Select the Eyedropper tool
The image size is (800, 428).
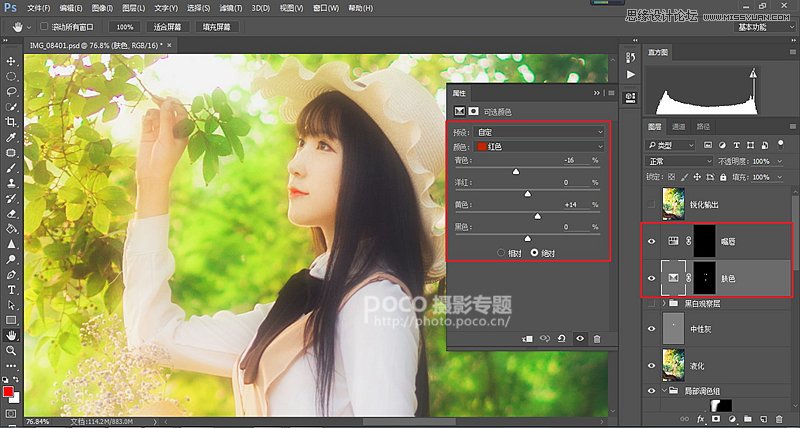(11, 138)
